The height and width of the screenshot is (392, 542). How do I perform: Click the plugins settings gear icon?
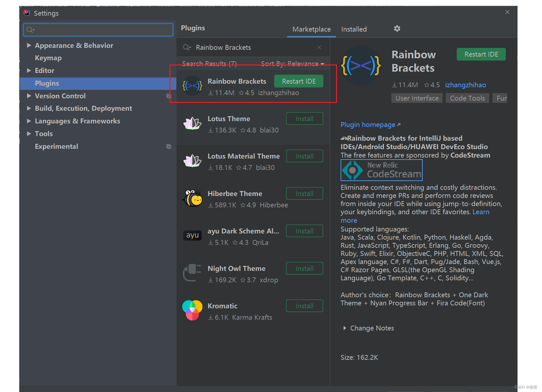[x=397, y=29]
